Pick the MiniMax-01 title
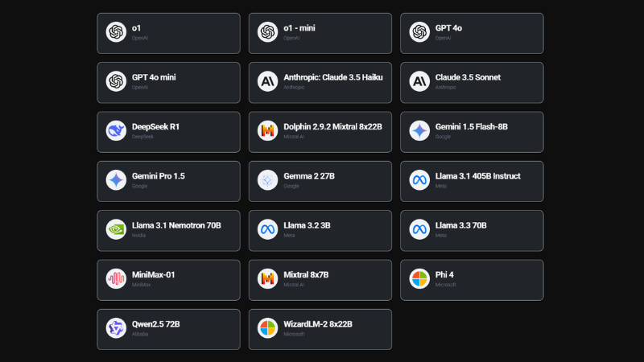This screenshot has height=362, width=644. click(153, 275)
